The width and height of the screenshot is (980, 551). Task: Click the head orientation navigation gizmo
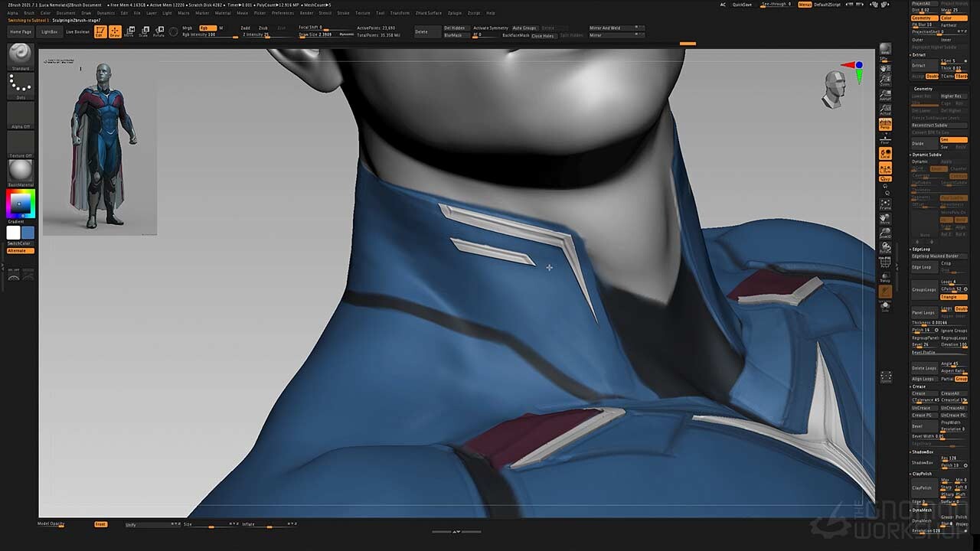point(835,90)
